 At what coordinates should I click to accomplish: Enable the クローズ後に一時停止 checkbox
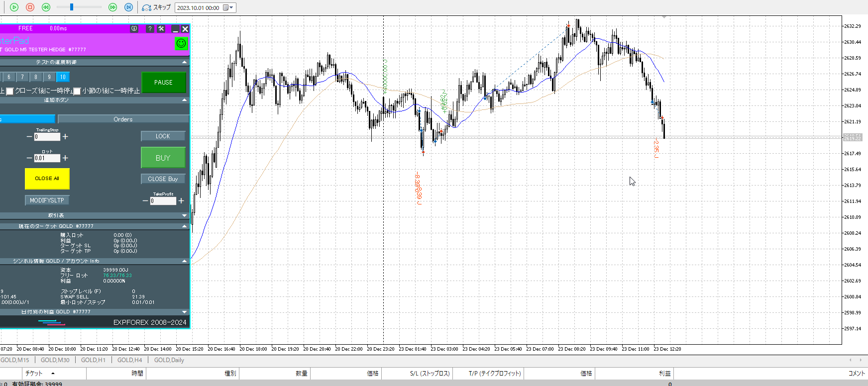[x=10, y=91]
